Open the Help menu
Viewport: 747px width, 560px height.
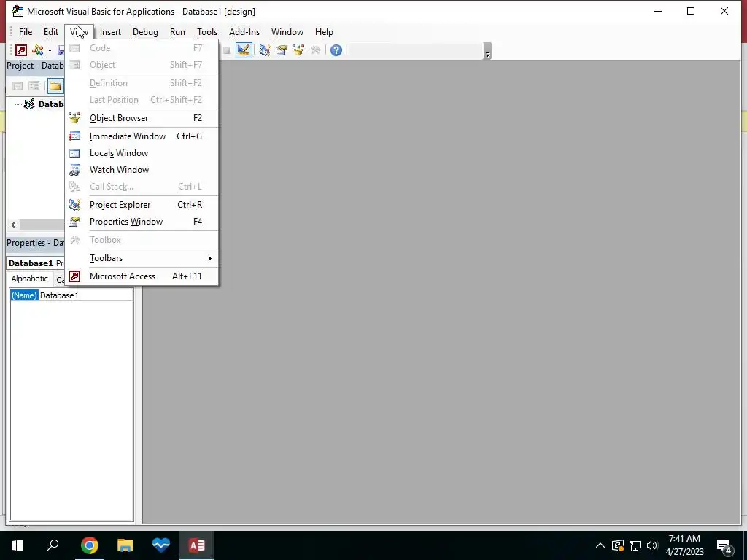point(324,32)
